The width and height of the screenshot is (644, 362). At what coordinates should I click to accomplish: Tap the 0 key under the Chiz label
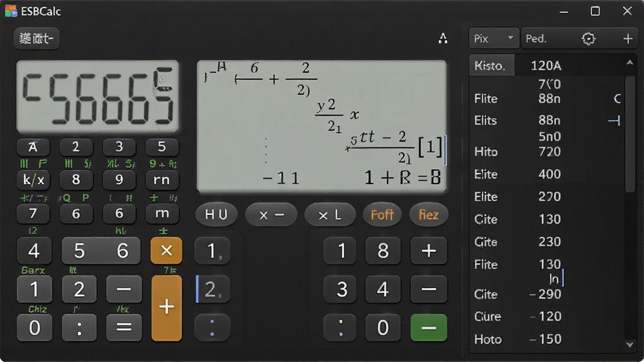[x=35, y=327]
